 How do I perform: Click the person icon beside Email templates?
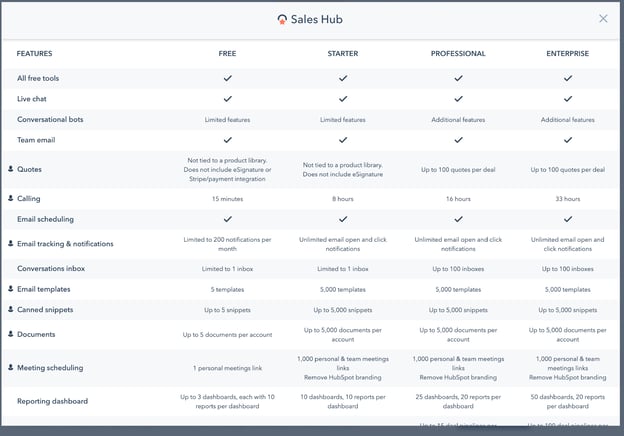click(11, 288)
